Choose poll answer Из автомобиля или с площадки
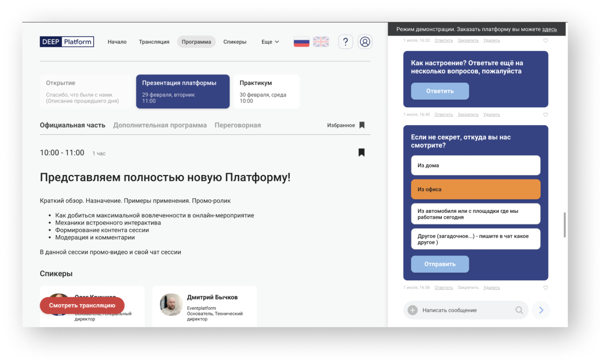Screen dimensions: 605x364 click(x=476, y=214)
